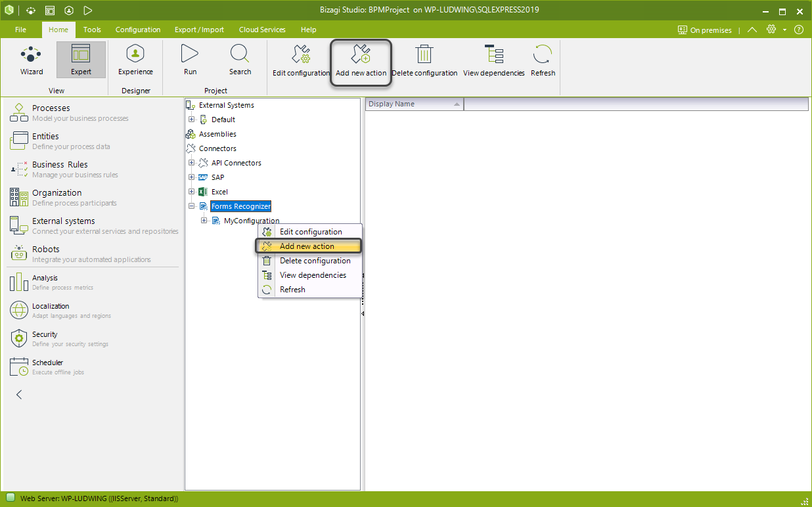This screenshot has width=812, height=507.
Task: Switch to the Help tab
Action: pos(308,30)
